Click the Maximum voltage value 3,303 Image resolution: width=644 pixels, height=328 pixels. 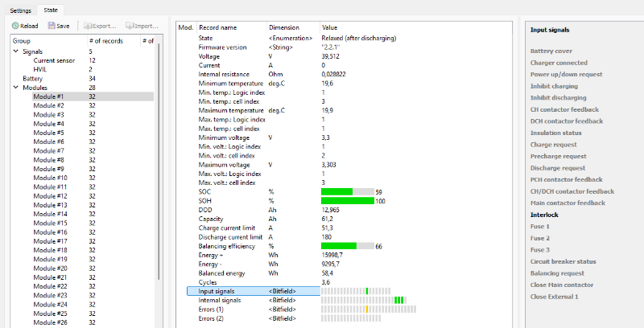328,165
